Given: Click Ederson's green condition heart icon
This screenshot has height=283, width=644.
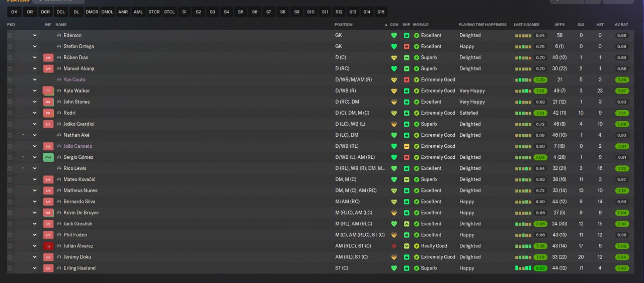Looking at the screenshot, I should pos(394,36).
